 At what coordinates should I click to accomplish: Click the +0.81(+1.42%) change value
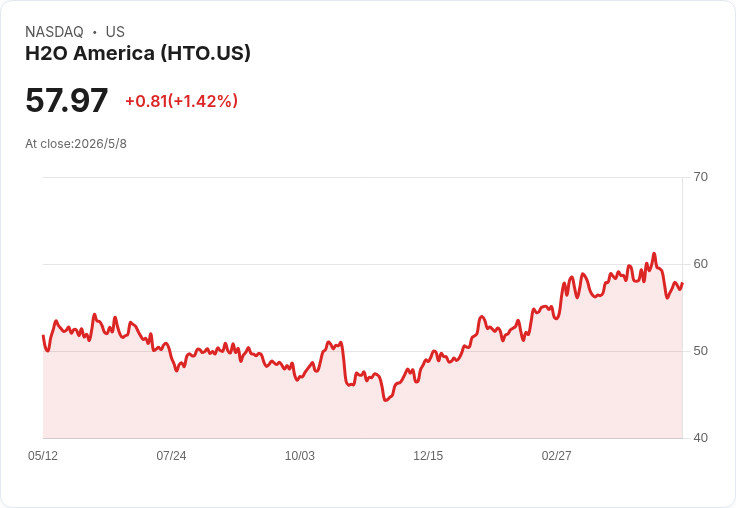coord(182,101)
